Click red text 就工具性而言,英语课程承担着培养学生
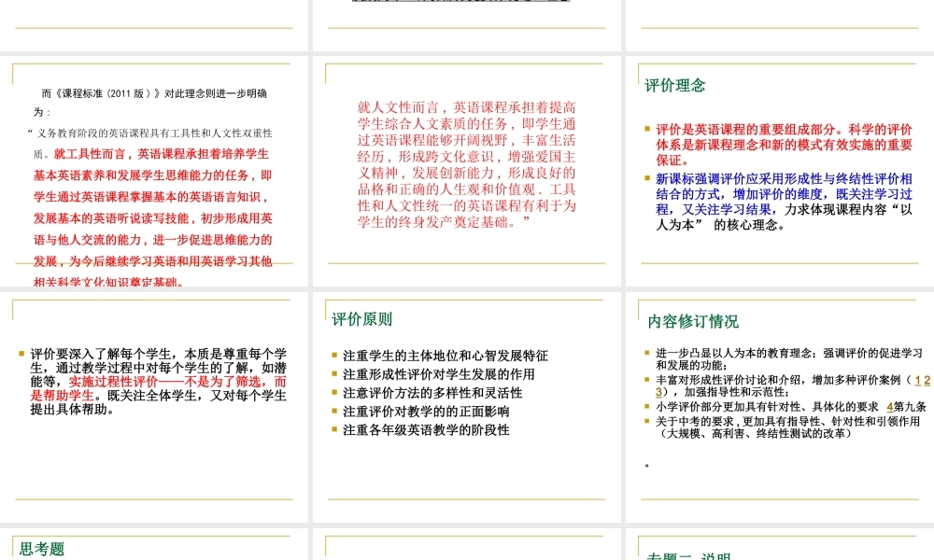 pos(162,154)
